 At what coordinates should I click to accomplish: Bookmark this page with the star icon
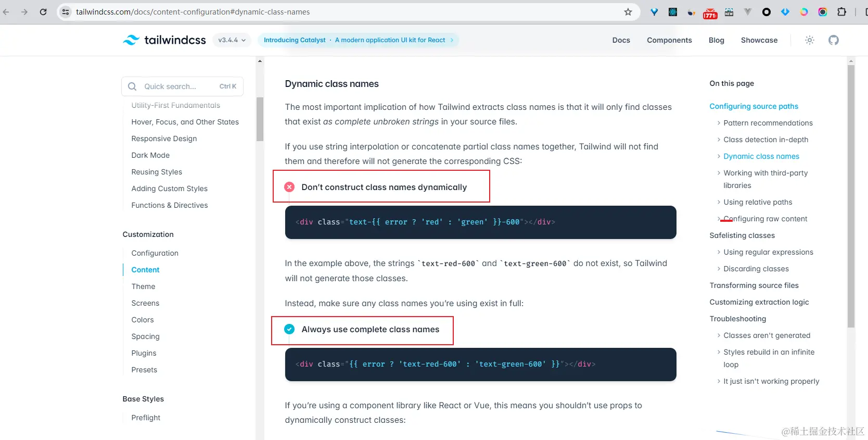click(628, 11)
